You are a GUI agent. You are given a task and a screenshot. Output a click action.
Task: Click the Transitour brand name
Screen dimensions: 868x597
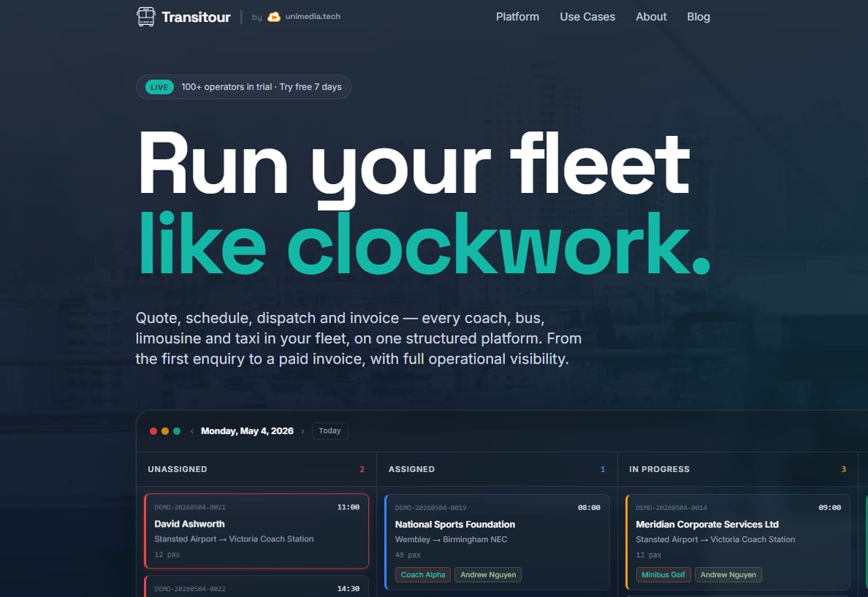click(196, 17)
